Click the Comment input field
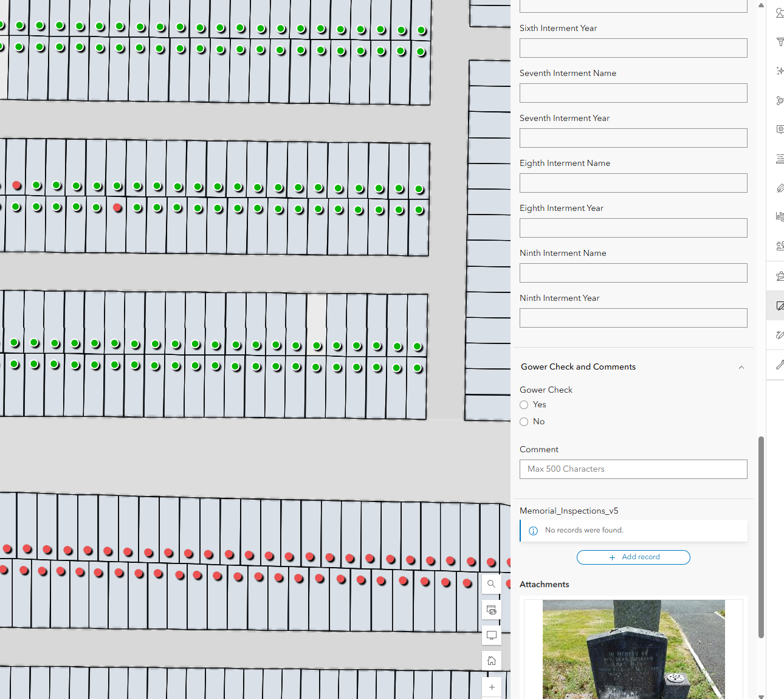The image size is (784, 699). [x=633, y=469]
